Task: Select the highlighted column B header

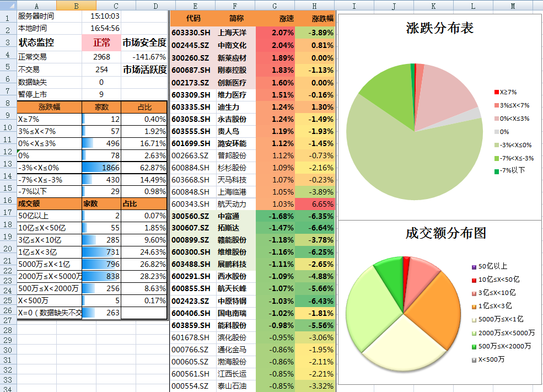Action: (x=77, y=6)
